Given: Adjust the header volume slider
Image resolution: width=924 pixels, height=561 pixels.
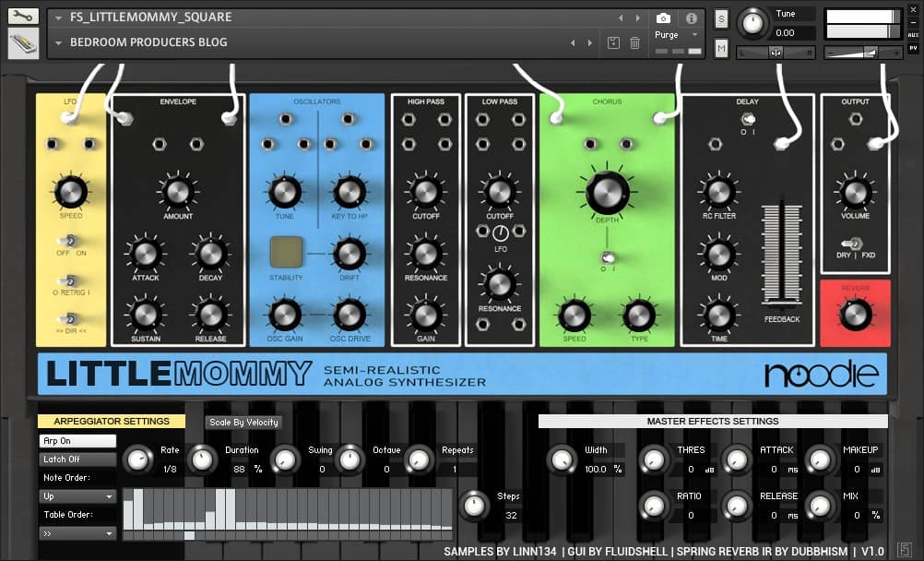Looking at the screenshot, I should [863, 54].
